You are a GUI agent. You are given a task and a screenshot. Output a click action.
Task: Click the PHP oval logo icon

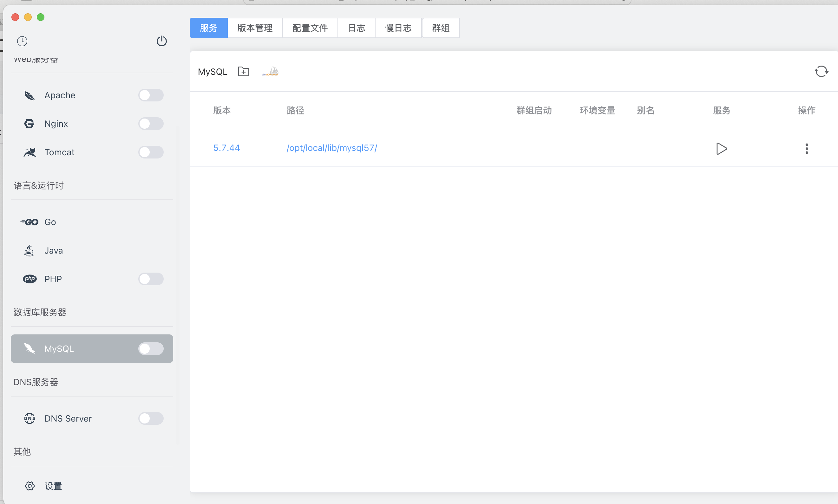pos(29,279)
